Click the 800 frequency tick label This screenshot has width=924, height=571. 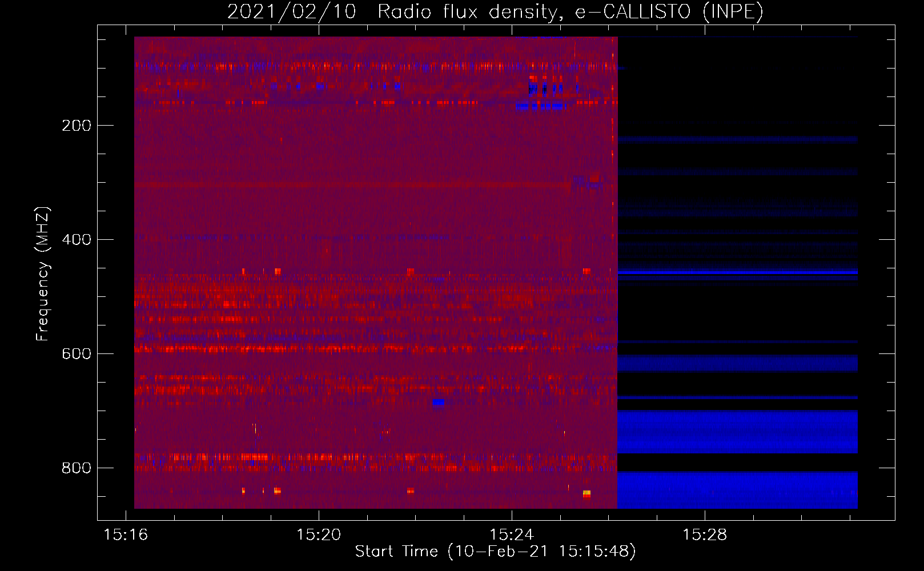[x=77, y=468]
